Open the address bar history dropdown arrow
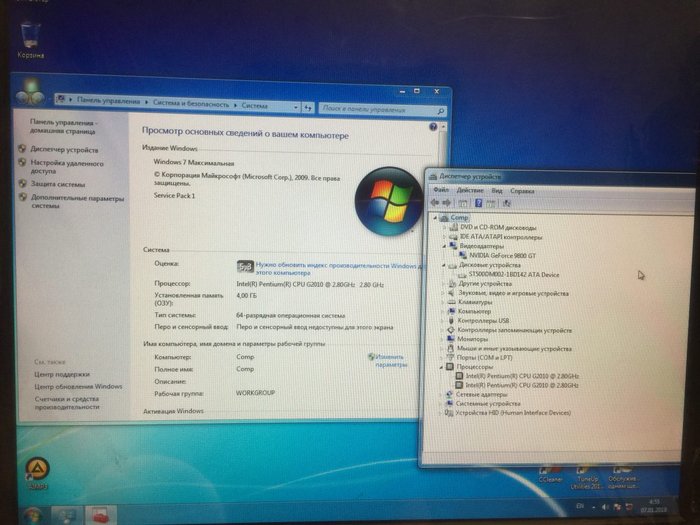Viewport: 700px width, 525px height. pyautogui.click(x=295, y=107)
